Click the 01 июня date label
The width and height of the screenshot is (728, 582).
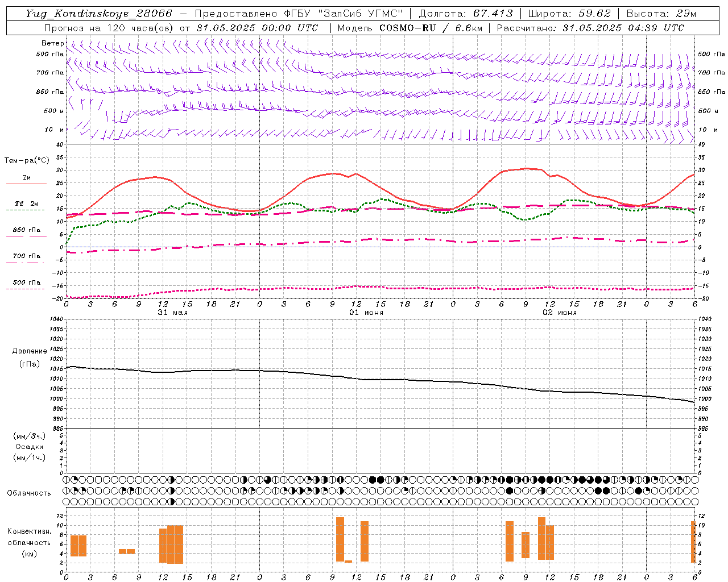tap(366, 313)
